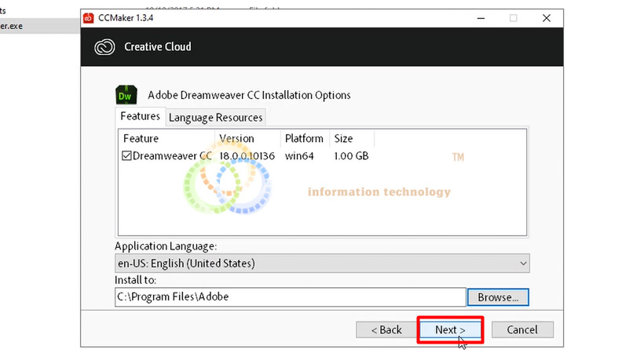Click the Install to path field

point(291,297)
